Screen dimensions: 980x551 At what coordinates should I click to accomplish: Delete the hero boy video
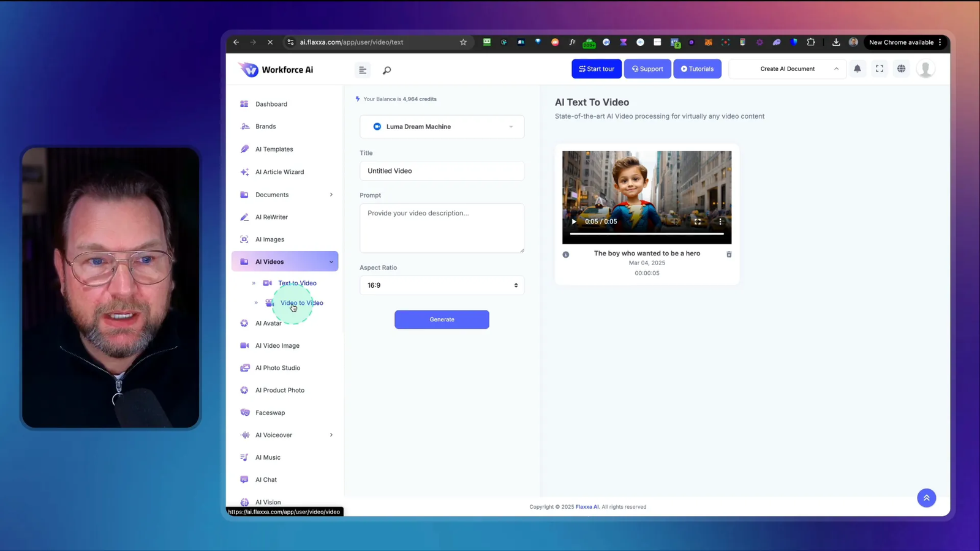729,254
